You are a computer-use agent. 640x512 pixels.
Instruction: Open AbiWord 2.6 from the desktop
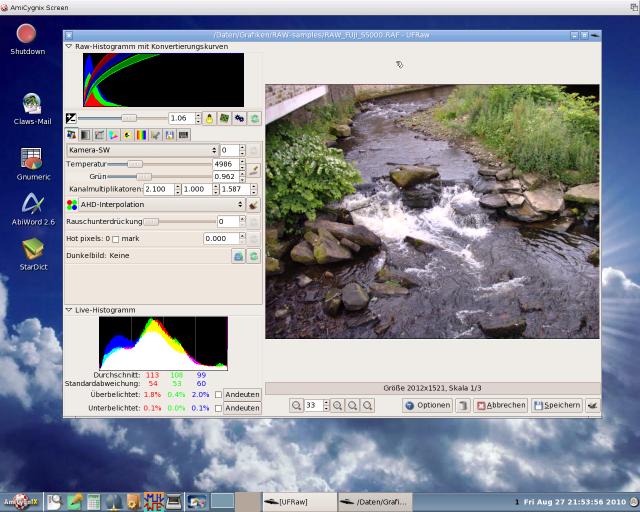pyautogui.click(x=31, y=204)
